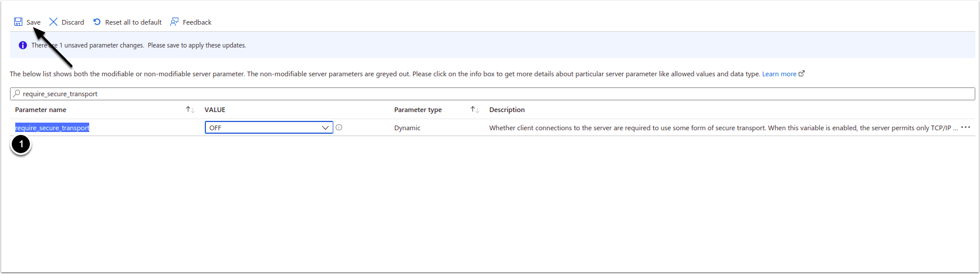Open the Feedback toolbar icon

click(174, 22)
